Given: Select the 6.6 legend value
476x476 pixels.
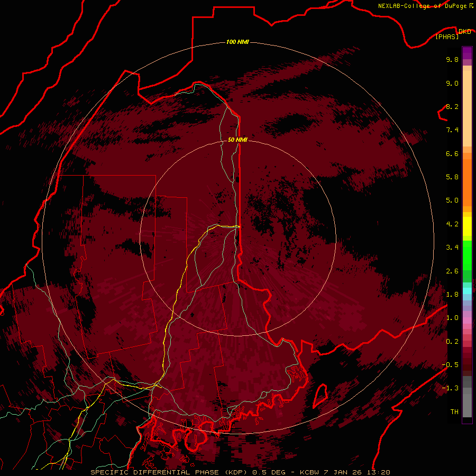Looking at the screenshot, I should point(452,153).
